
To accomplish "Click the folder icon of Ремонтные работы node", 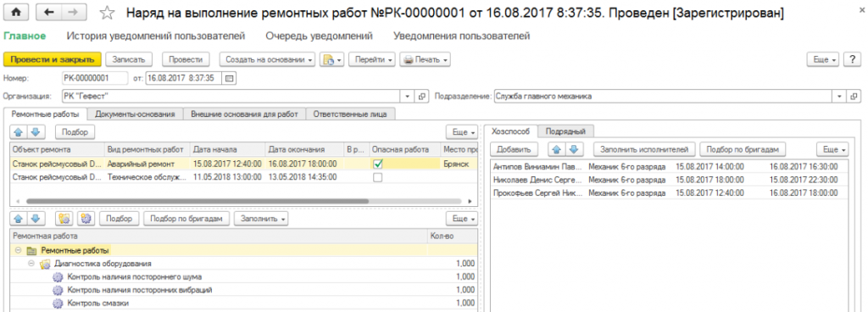I will (x=31, y=251).
